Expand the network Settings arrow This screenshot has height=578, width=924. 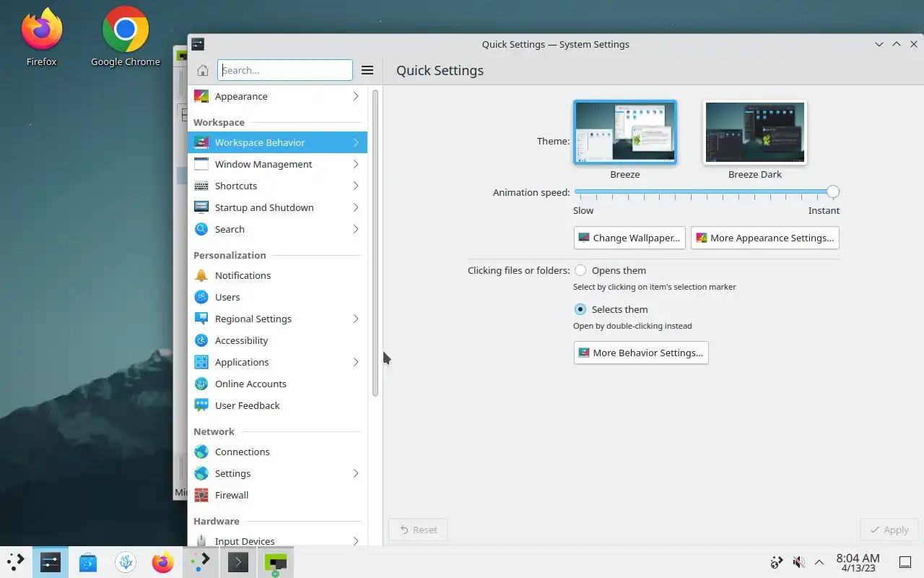coord(356,473)
